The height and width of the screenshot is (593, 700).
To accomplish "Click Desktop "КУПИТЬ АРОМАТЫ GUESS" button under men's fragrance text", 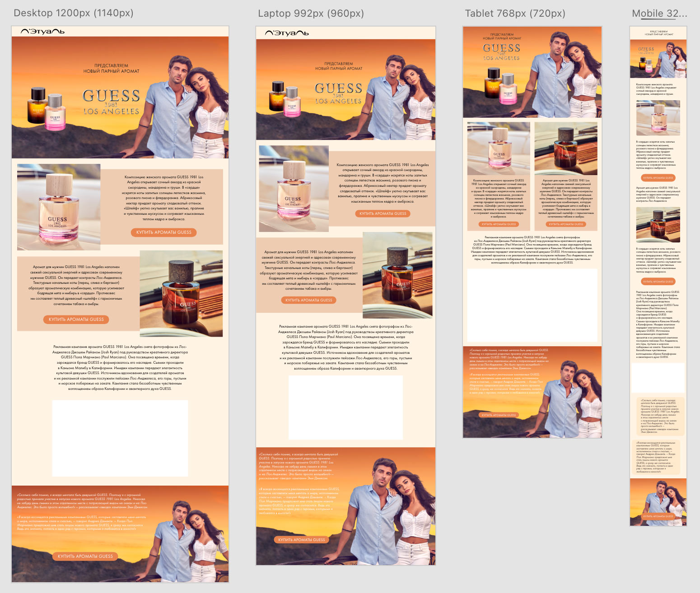I will [76, 319].
